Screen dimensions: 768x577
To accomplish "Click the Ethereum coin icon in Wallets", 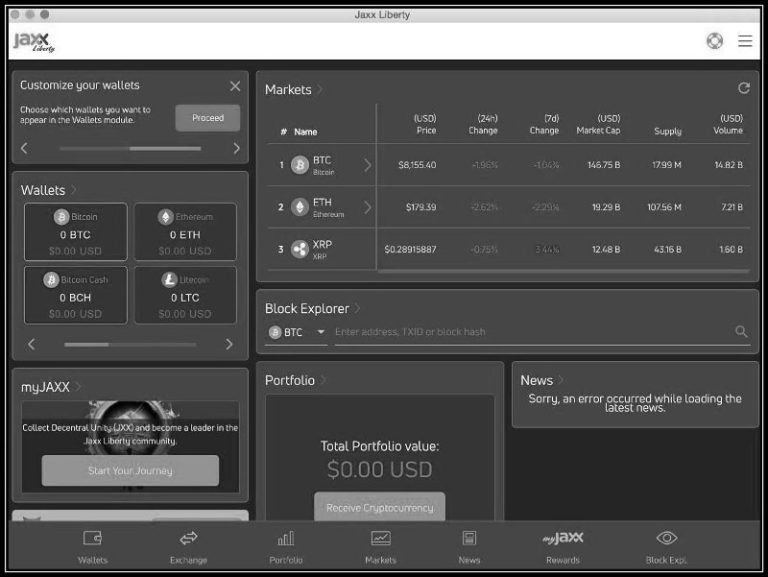I will [166, 216].
